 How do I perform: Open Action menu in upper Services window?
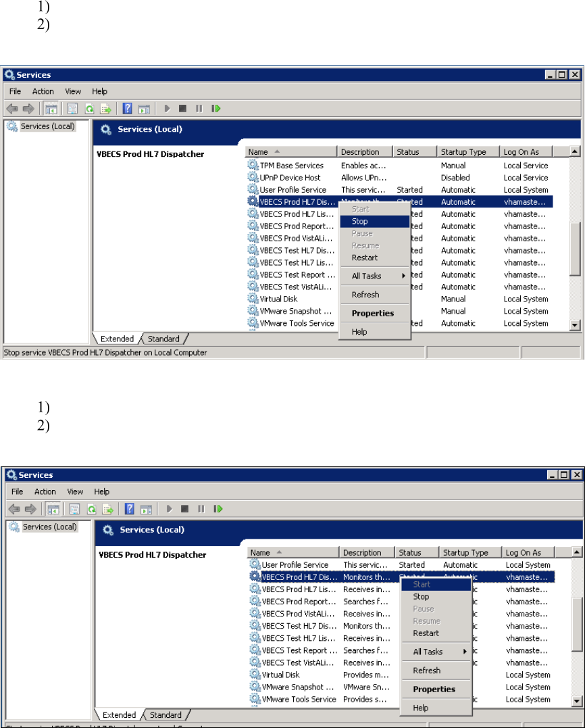click(43, 91)
